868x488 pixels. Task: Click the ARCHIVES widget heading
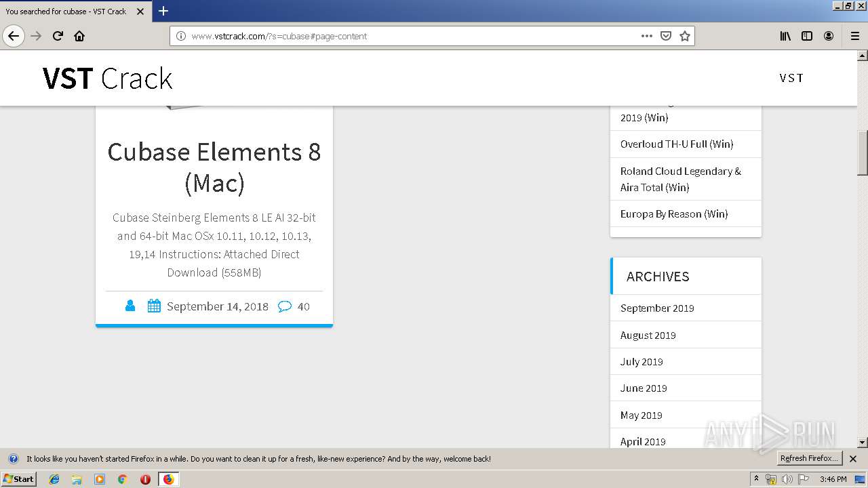[658, 277]
